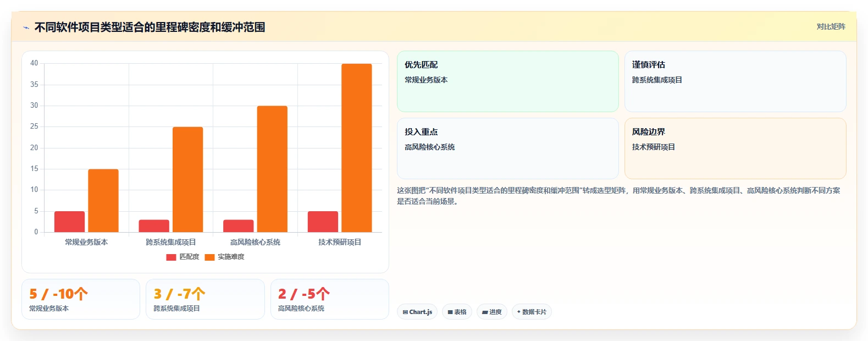868x341 pixels.
Task: Click 跨系统集成项目 text in 谨慎评估 card
Action: [657, 80]
